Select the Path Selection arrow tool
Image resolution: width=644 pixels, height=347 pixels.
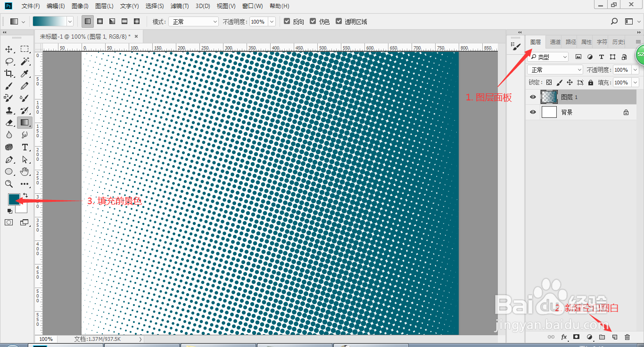click(25, 159)
